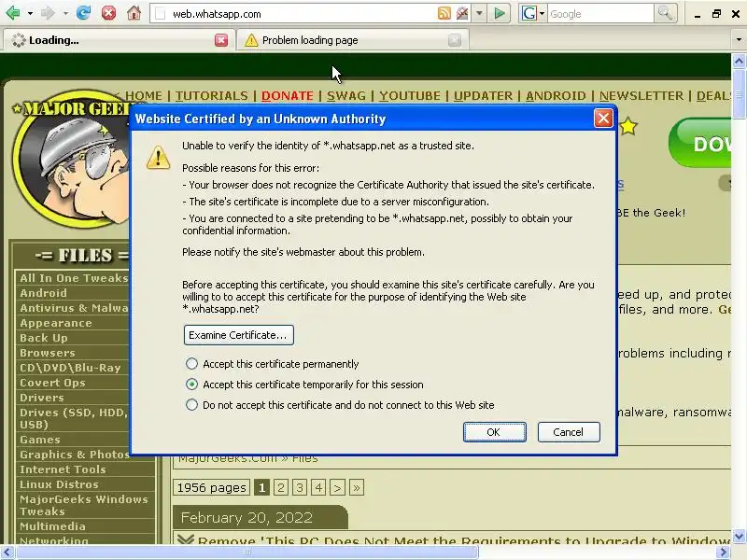Screen dimensions: 747x560
Task: Open MajorGeeks Windows Tweaks category
Action: (x=84, y=505)
